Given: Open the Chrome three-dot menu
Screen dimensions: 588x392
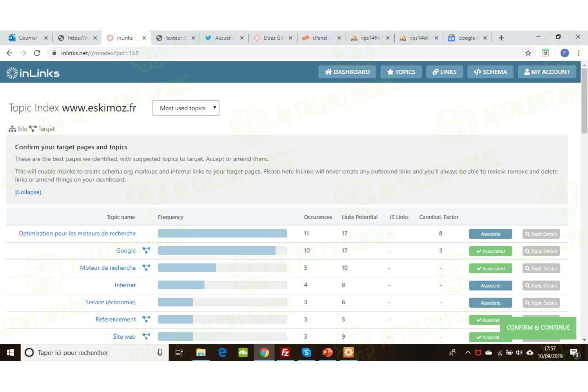Looking at the screenshot, I should click(579, 53).
